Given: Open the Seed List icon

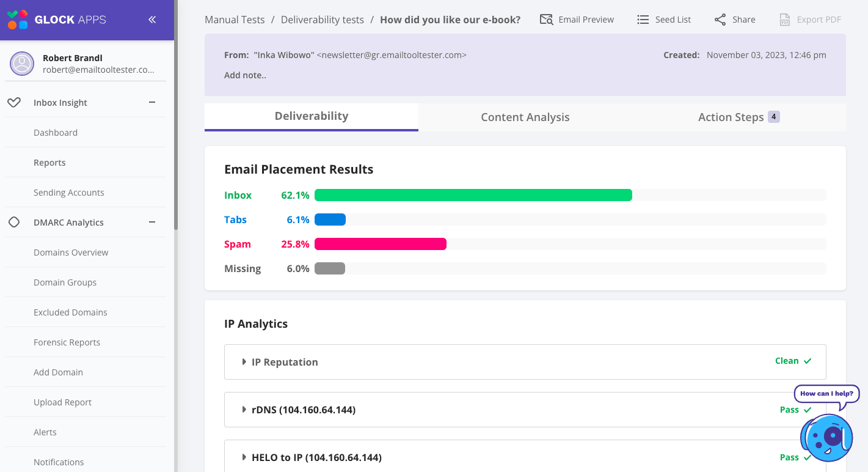Looking at the screenshot, I should pos(643,20).
